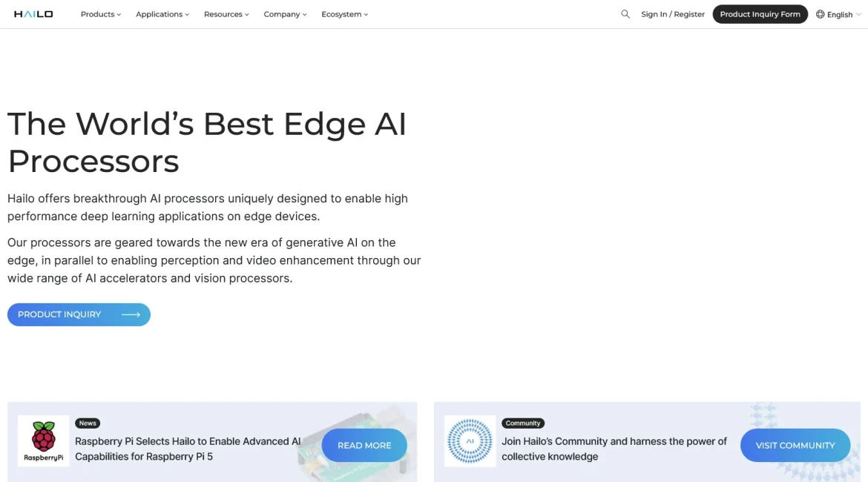The height and width of the screenshot is (482, 868).
Task: Expand the Products dropdown menu
Action: click(x=101, y=14)
